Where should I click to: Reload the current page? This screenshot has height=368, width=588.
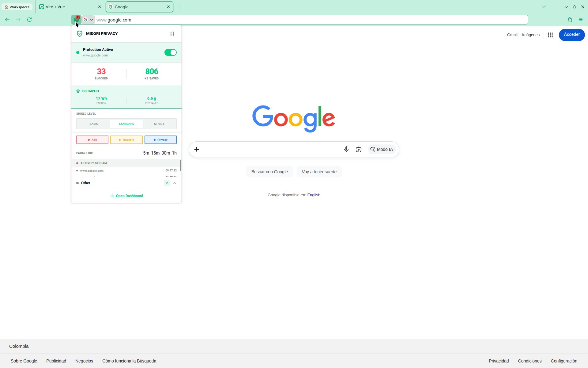29,20
